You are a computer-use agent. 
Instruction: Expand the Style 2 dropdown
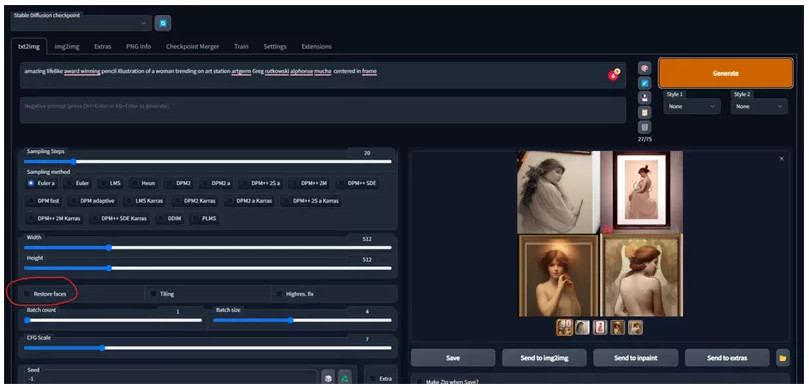pos(759,106)
